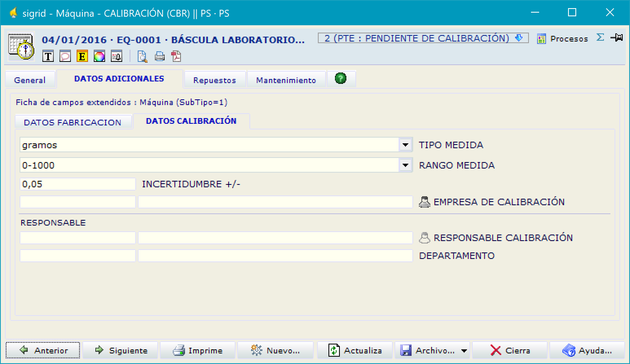Click the INCERTIDUMBRE field with 0,05
The image size is (630, 364).
(78, 184)
